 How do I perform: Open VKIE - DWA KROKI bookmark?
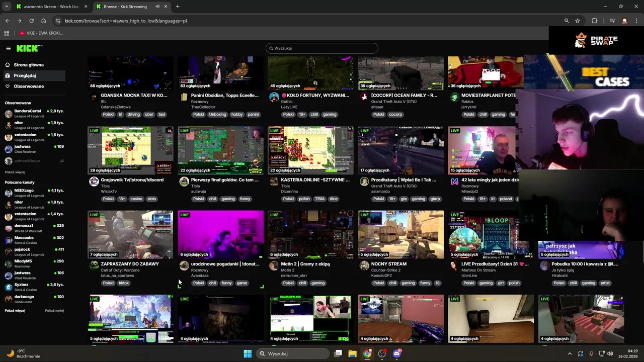tap(41, 33)
